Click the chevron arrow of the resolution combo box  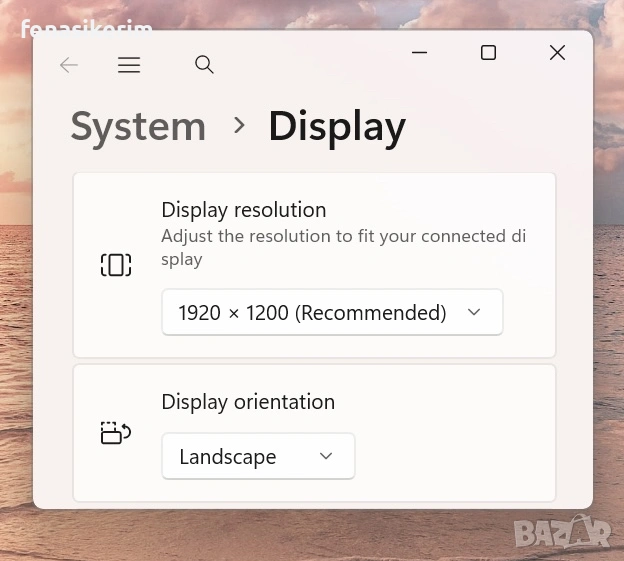point(474,313)
